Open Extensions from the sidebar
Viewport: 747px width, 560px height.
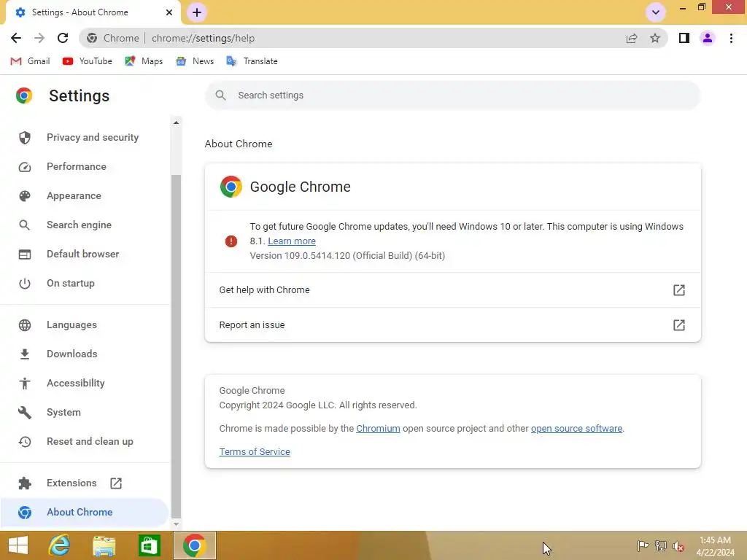(x=85, y=483)
